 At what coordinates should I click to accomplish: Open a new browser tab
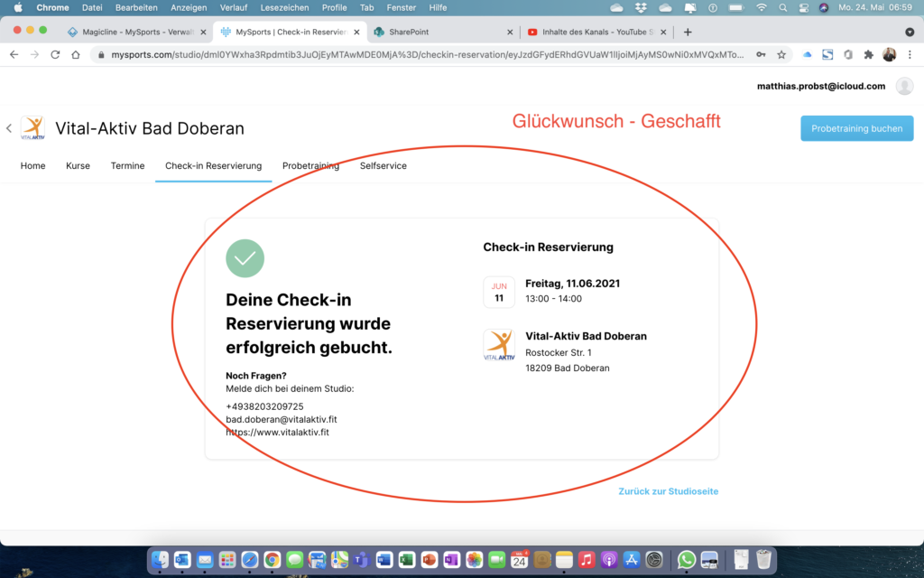pyautogui.click(x=688, y=32)
